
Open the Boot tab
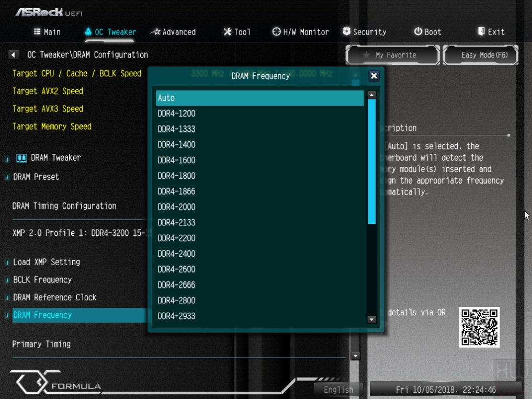pyautogui.click(x=427, y=32)
